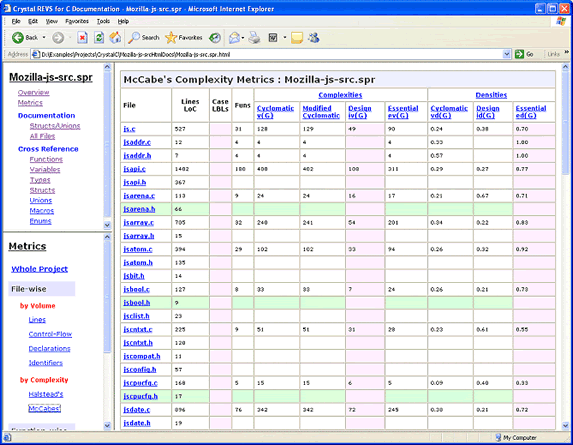Click the Edit page icon in toolbar
The height and width of the screenshot is (445, 573).
(273, 37)
